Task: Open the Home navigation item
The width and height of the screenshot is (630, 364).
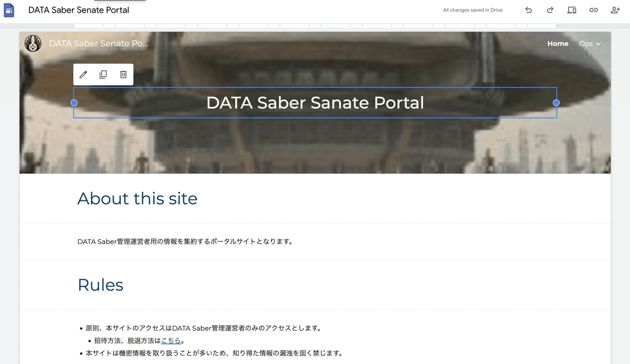Action: click(558, 44)
